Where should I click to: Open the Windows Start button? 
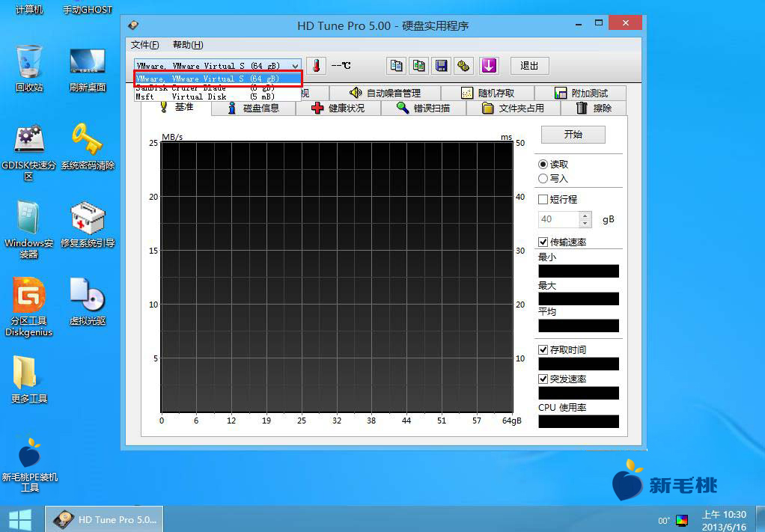[x=20, y=519]
